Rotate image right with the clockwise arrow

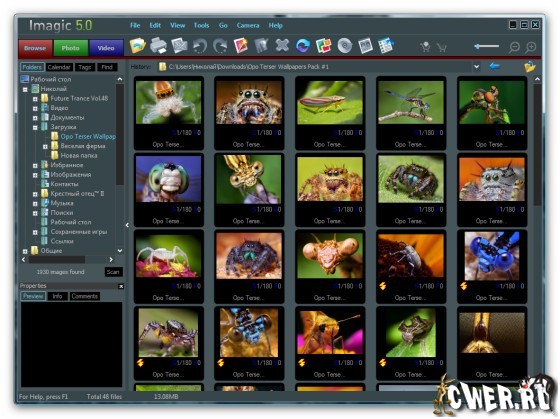(x=220, y=46)
